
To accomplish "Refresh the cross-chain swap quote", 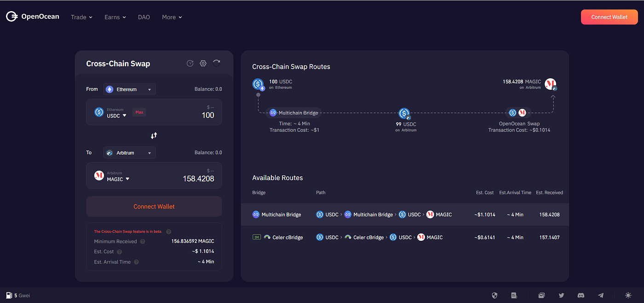I will tap(217, 63).
